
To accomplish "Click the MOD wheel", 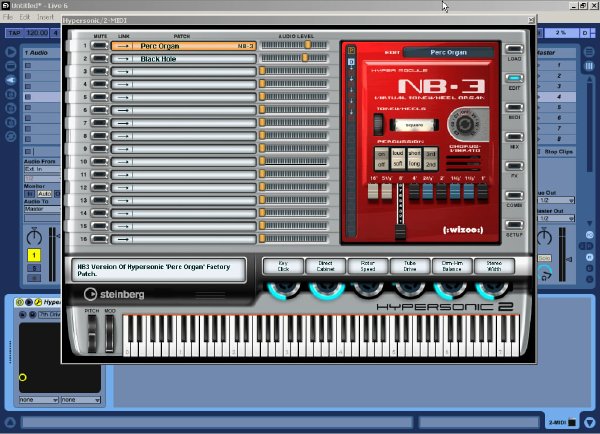I will pyautogui.click(x=109, y=334).
